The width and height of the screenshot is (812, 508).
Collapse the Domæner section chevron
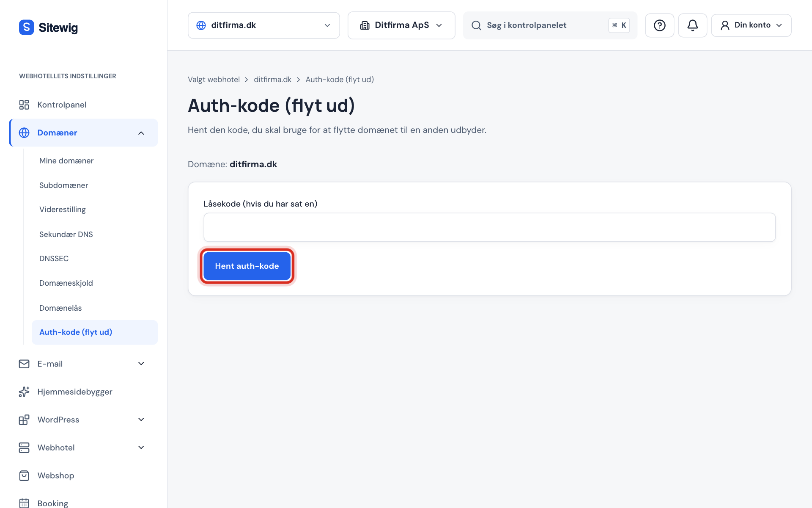click(x=141, y=133)
